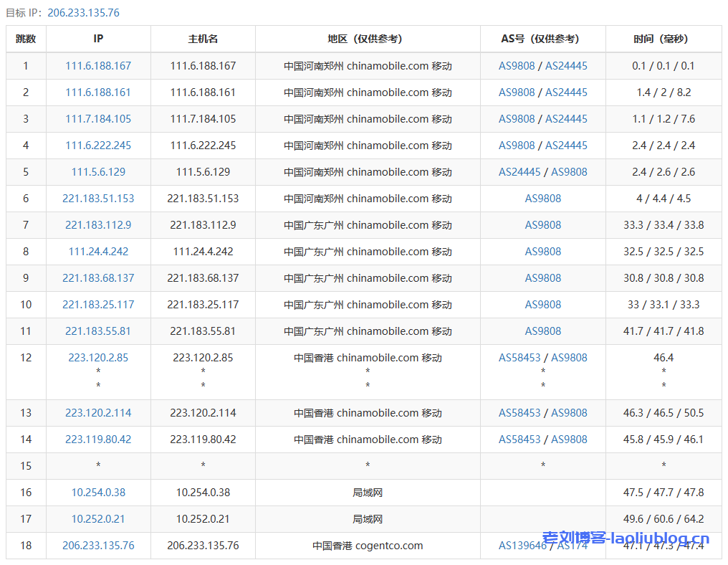The width and height of the screenshot is (728, 565).
Task: Open AS24445 link in hop 4 row
Action: point(566,146)
